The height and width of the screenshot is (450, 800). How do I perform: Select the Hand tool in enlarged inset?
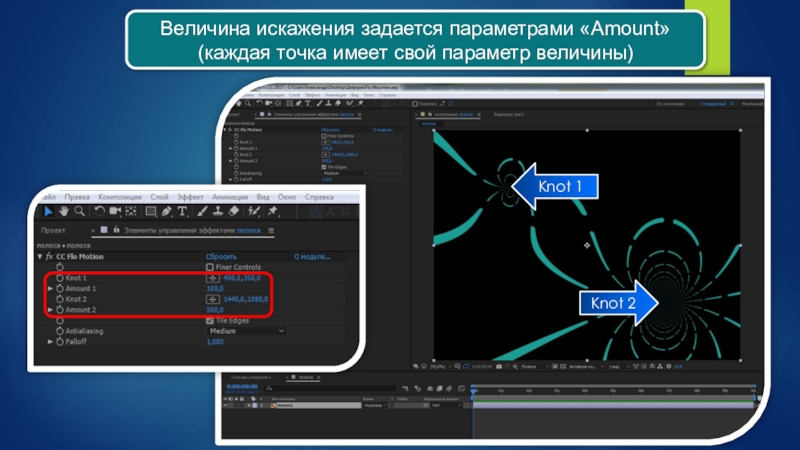coord(64,211)
